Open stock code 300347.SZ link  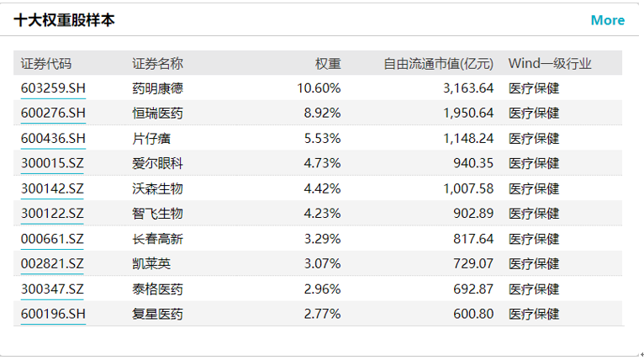click(x=52, y=289)
